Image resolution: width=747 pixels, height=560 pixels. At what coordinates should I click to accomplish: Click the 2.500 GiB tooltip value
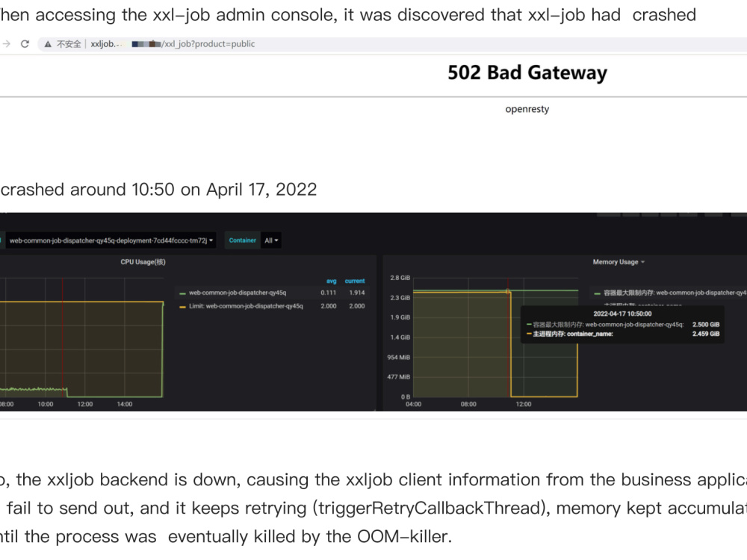coord(706,324)
